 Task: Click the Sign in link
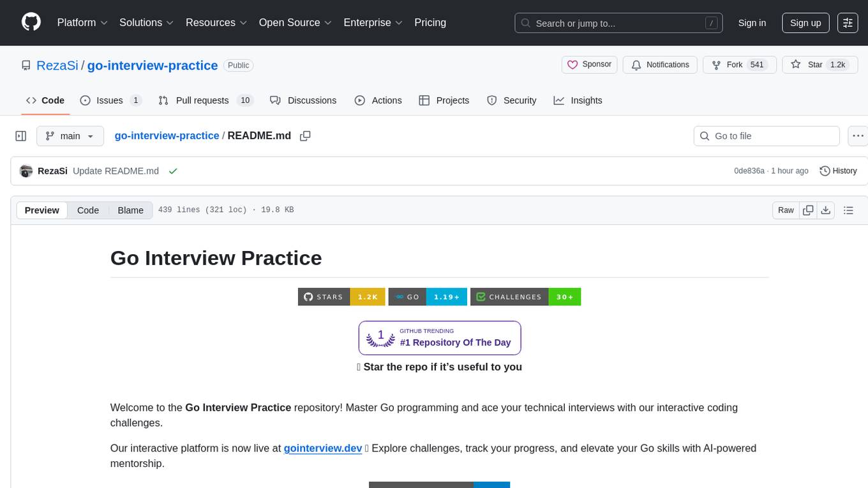(752, 23)
